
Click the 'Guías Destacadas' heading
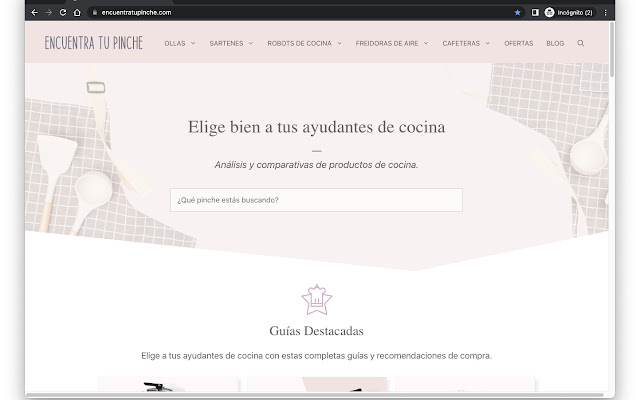316,331
